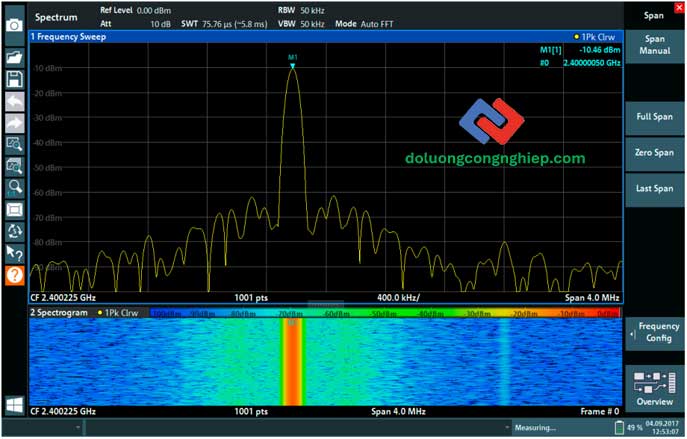Screen dimensions: 687x439
Task: Select the 1 Frequency Sweep window title
Action: 68,36
